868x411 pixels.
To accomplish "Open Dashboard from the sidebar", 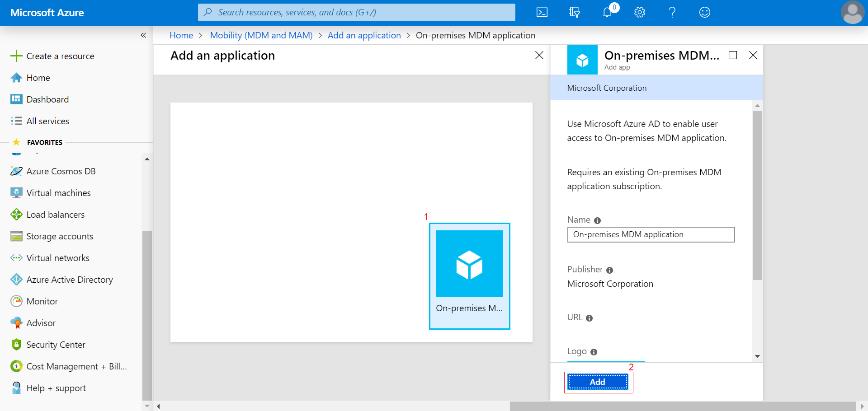I will coord(40,99).
